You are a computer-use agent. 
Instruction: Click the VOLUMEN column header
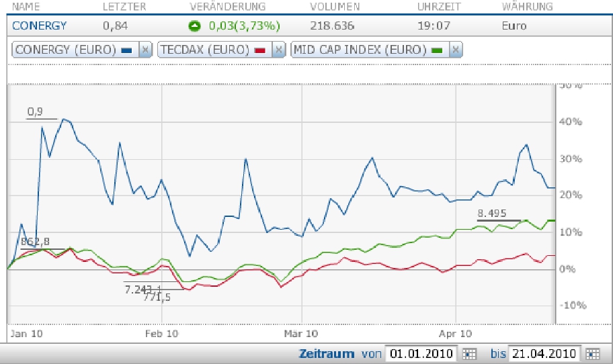pyautogui.click(x=335, y=7)
